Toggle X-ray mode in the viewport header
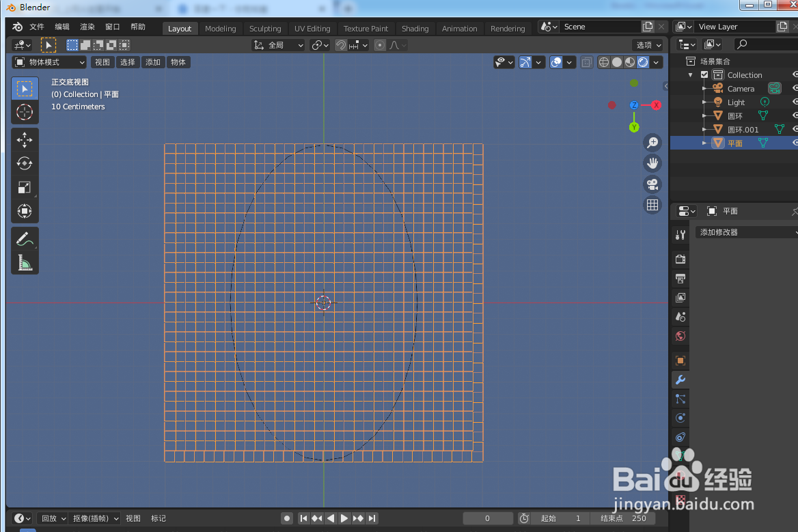Image resolution: width=798 pixels, height=532 pixels. (586, 61)
